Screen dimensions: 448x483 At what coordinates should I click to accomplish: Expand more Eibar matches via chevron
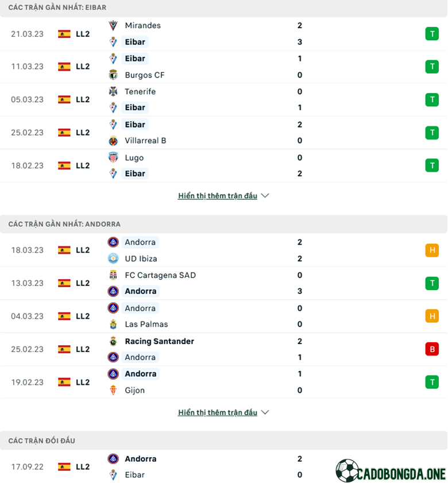[x=265, y=196]
